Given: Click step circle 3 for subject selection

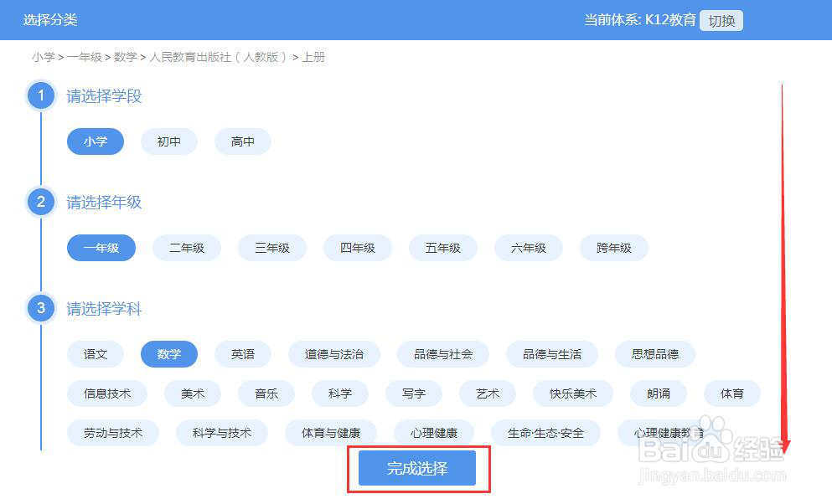Looking at the screenshot, I should click(40, 308).
